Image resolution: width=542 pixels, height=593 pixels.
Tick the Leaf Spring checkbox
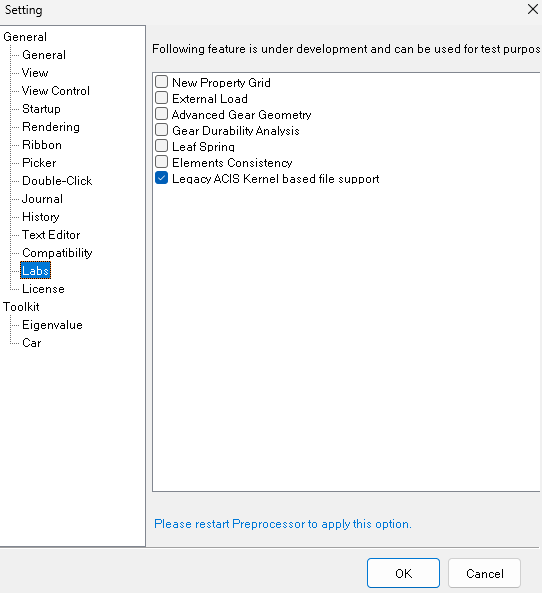[x=162, y=146]
